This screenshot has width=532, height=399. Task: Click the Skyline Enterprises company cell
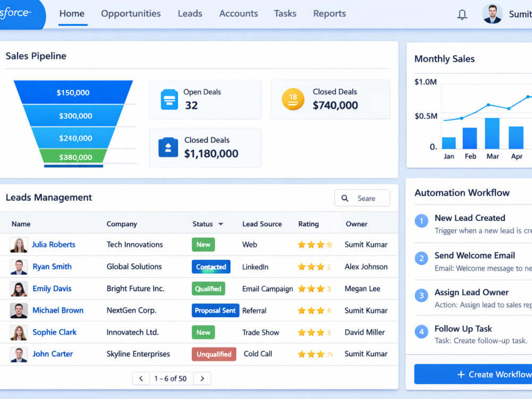pyautogui.click(x=138, y=354)
